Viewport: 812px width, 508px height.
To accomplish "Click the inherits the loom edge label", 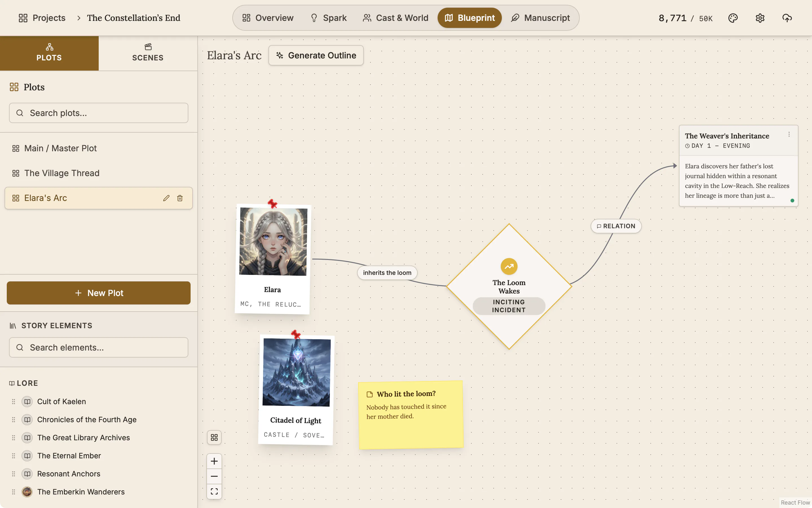I will tap(387, 273).
